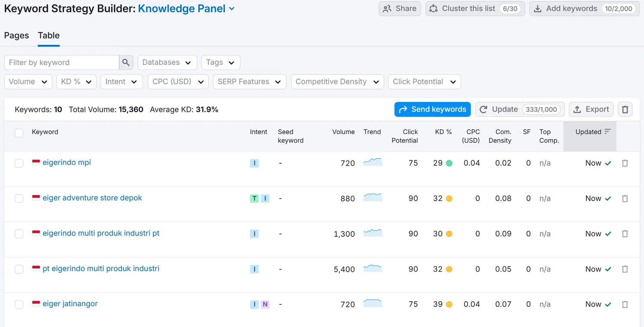The image size is (644, 327).
Task: Toggle the select-all keywords checkbox
Action: tap(19, 133)
